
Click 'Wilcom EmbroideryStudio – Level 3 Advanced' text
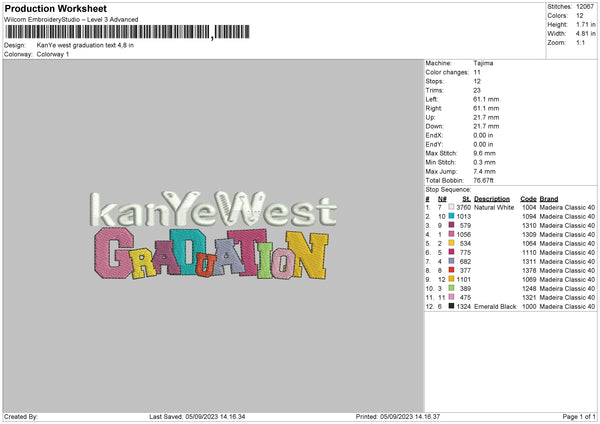coord(71,19)
